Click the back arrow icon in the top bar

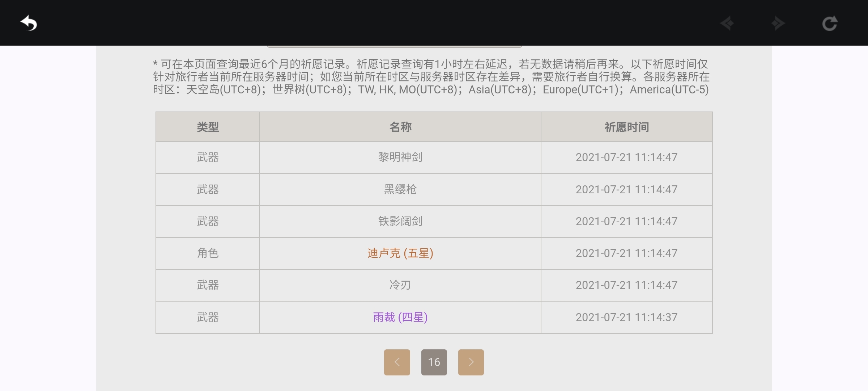pos(29,24)
